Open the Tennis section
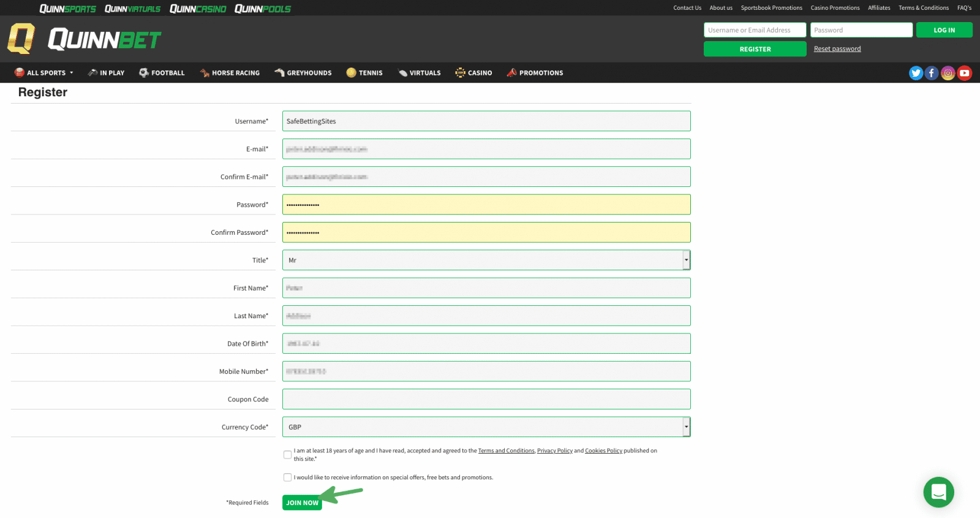980x518 pixels. [x=364, y=72]
